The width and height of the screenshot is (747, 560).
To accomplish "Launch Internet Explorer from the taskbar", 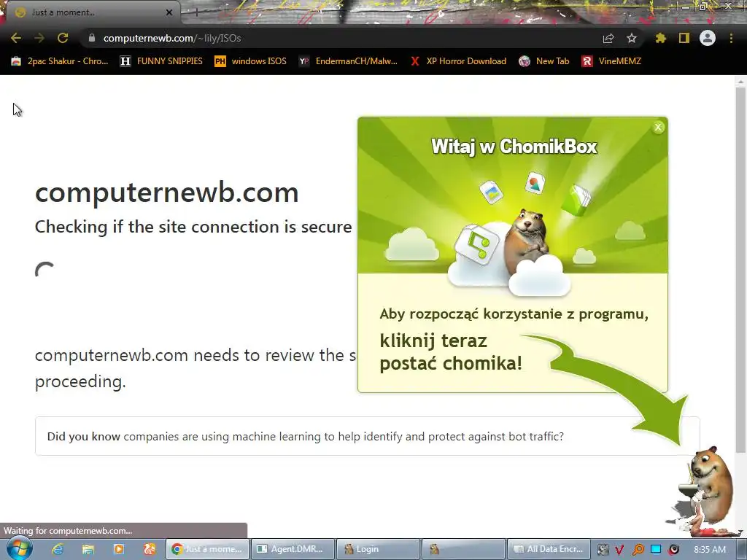I will point(58,549).
